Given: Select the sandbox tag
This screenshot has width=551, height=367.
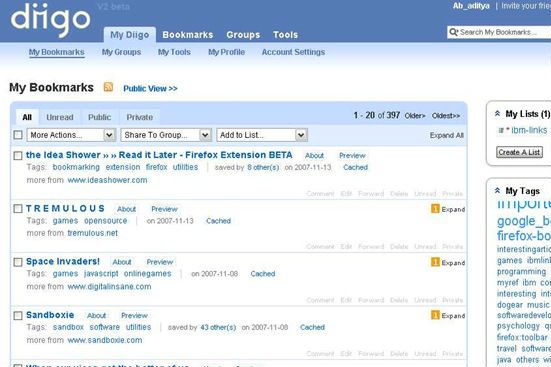Looking at the screenshot, I should coord(68,327).
